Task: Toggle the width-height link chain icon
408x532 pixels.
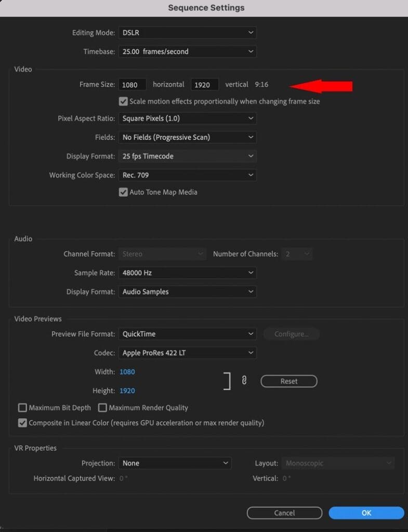Action: tap(244, 381)
